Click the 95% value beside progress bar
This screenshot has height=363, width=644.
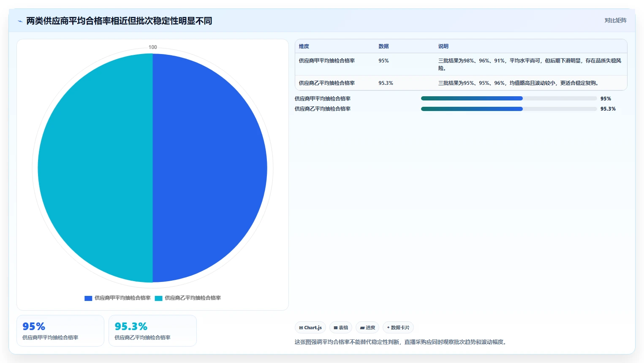coord(606,99)
